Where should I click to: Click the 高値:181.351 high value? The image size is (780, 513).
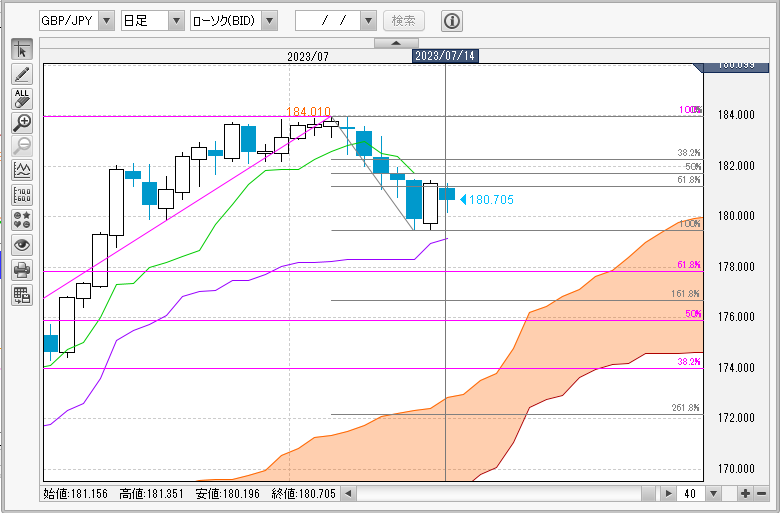click(x=152, y=494)
